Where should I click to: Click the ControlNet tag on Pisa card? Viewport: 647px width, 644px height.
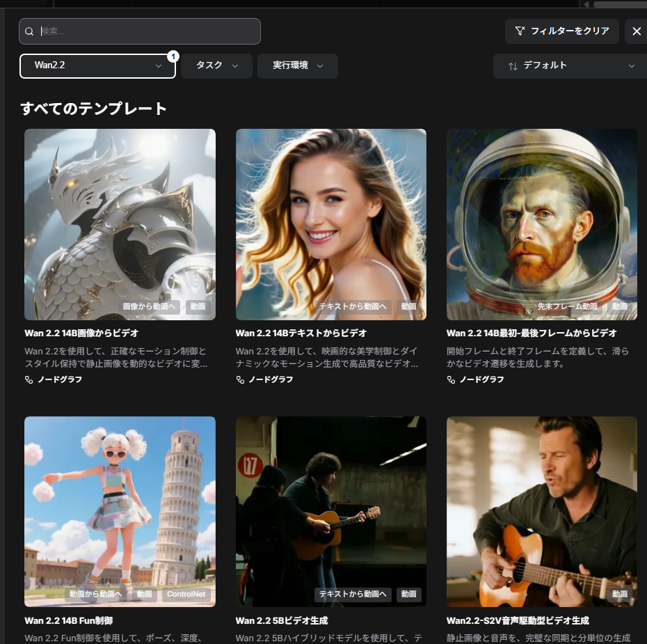(186, 594)
